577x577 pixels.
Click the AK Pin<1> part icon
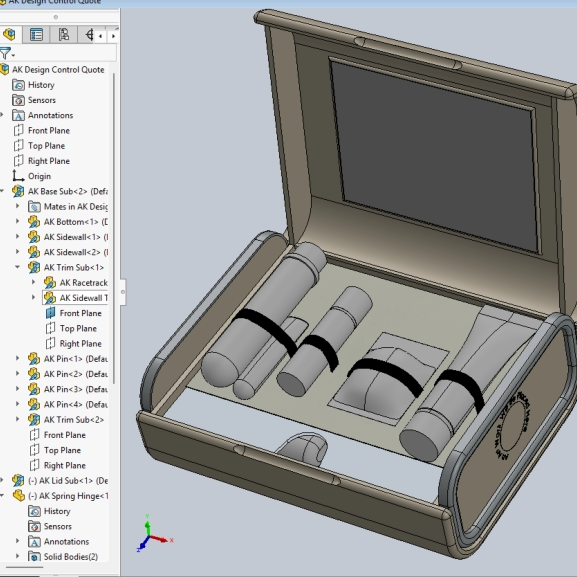pos(34,359)
